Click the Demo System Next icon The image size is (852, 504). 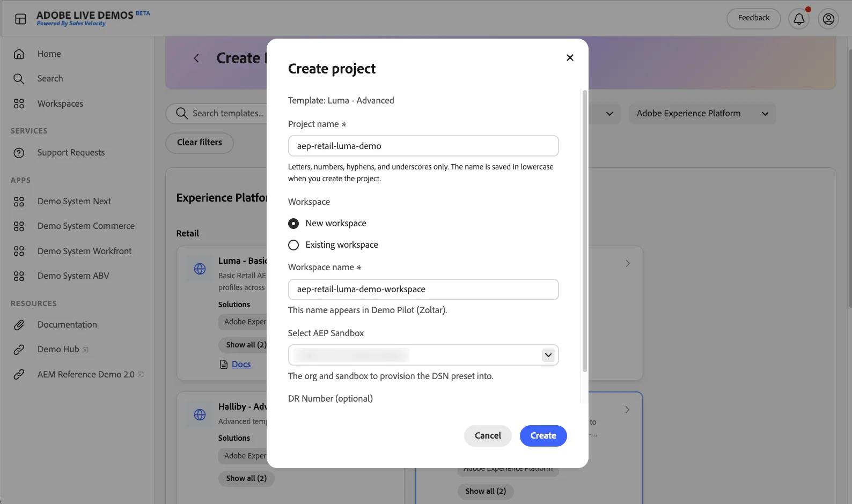coord(19,202)
